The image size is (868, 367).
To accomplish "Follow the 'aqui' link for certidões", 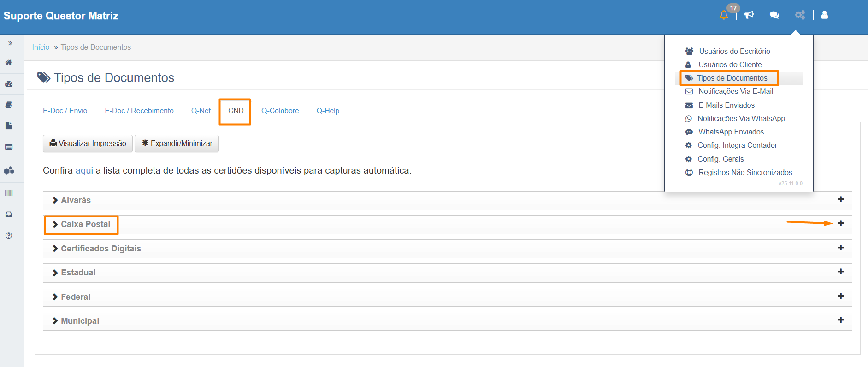I will pos(84,171).
